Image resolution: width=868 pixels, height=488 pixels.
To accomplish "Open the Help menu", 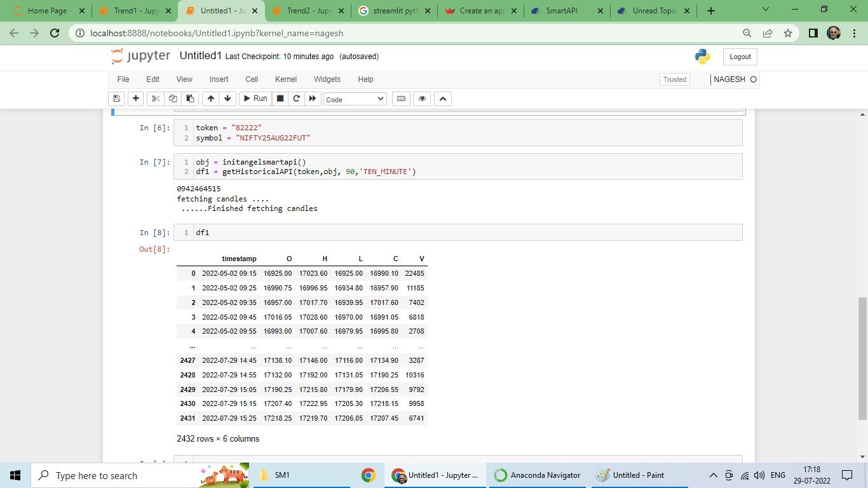I will tap(365, 79).
